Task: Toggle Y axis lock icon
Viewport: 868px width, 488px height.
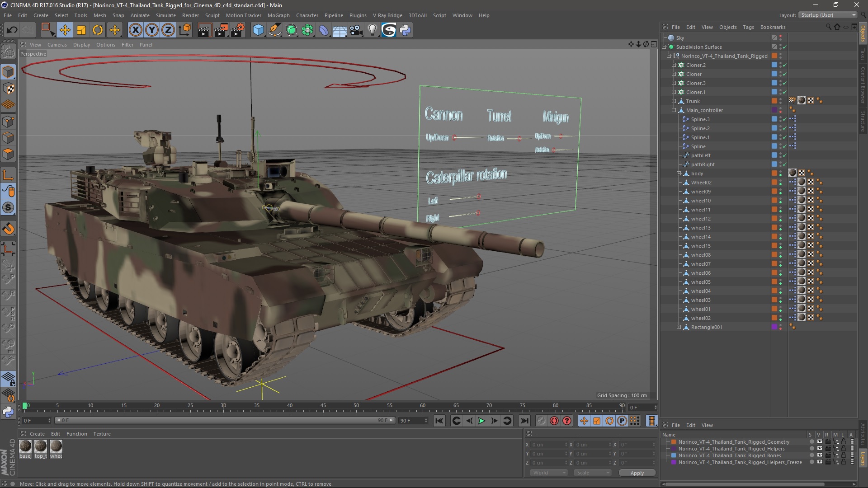Action: (152, 30)
